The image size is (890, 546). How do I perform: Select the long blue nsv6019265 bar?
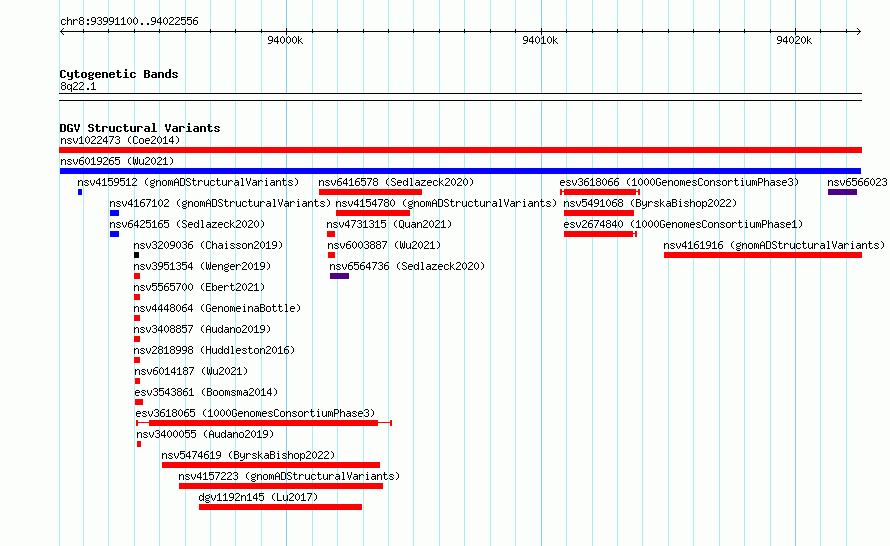tap(460, 171)
